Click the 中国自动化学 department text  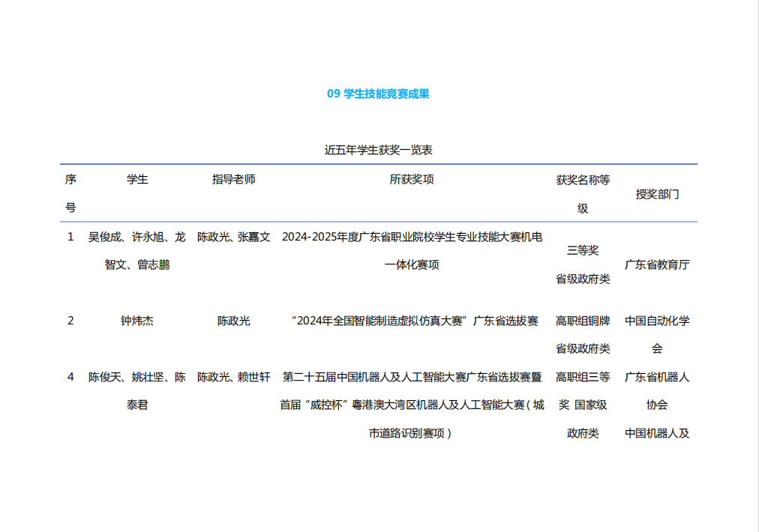[x=657, y=321]
